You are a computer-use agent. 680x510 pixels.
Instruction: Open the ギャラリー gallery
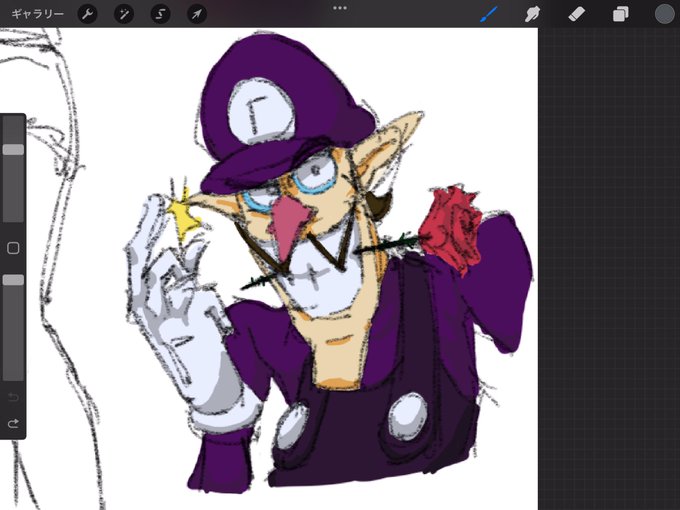point(37,14)
